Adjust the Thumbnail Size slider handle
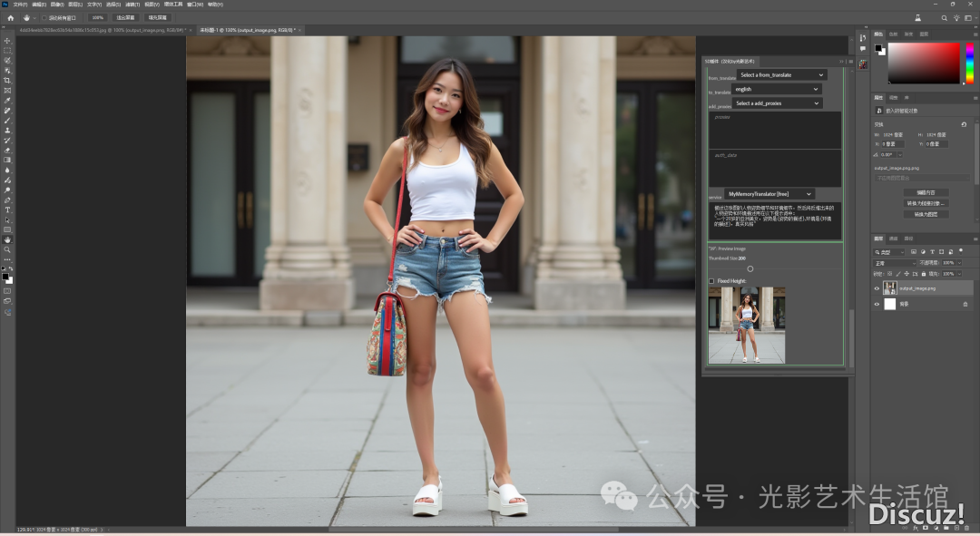 click(750, 269)
